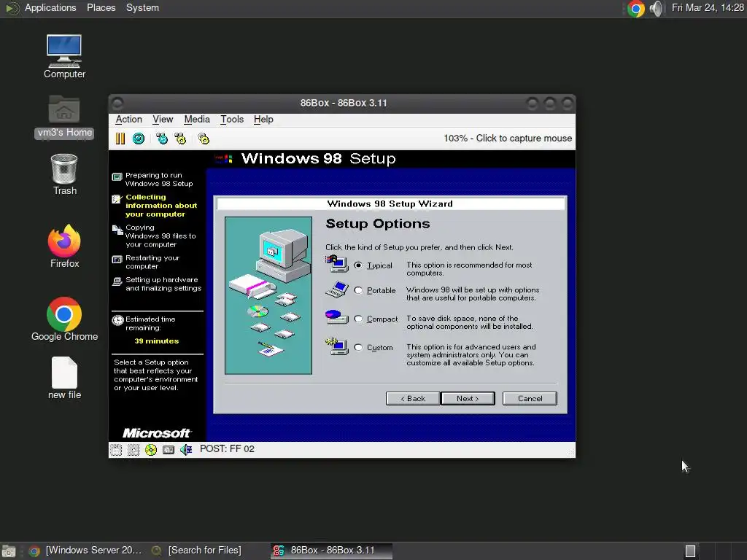The width and height of the screenshot is (747, 560).
Task: Click the laptop icon beside Portable option
Action: pos(337,289)
